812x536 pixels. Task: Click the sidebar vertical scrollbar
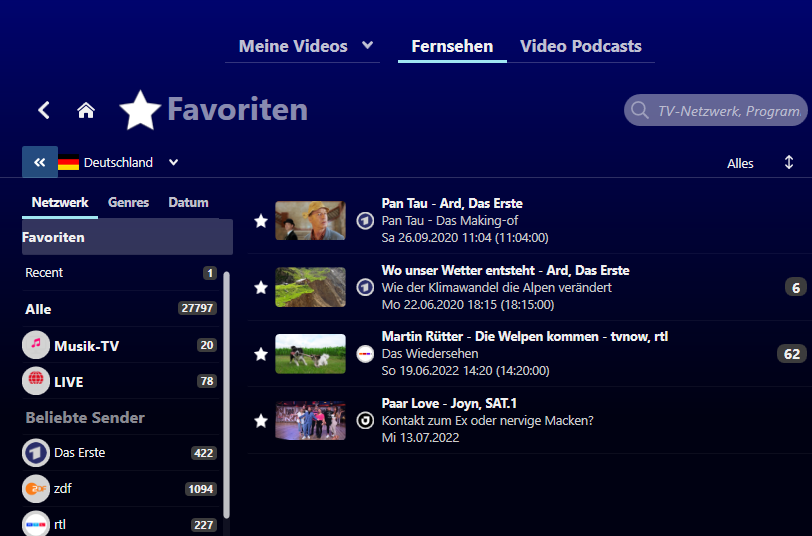tap(226, 395)
